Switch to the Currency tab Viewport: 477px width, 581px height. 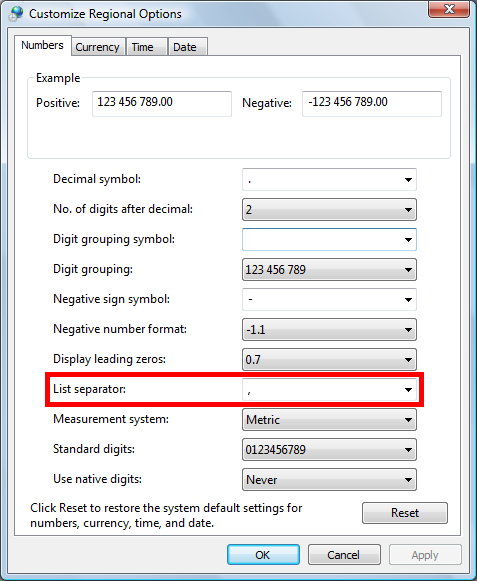pyautogui.click(x=97, y=47)
